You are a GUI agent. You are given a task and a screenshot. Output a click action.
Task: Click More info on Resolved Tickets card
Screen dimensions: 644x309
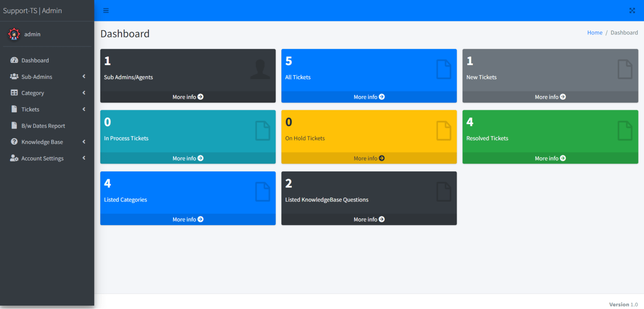point(550,158)
